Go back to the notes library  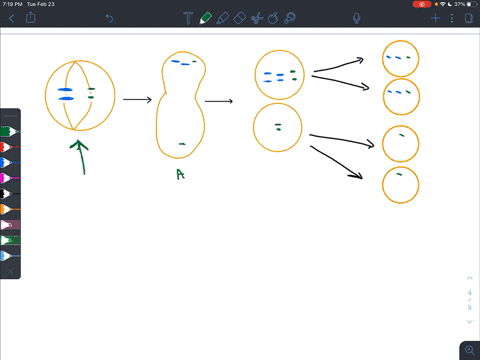(12, 18)
